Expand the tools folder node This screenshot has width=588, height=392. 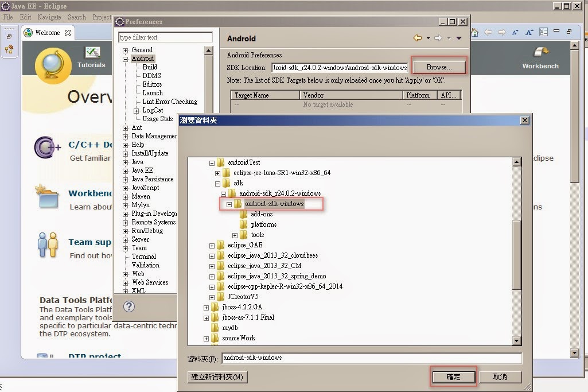pyautogui.click(x=235, y=235)
